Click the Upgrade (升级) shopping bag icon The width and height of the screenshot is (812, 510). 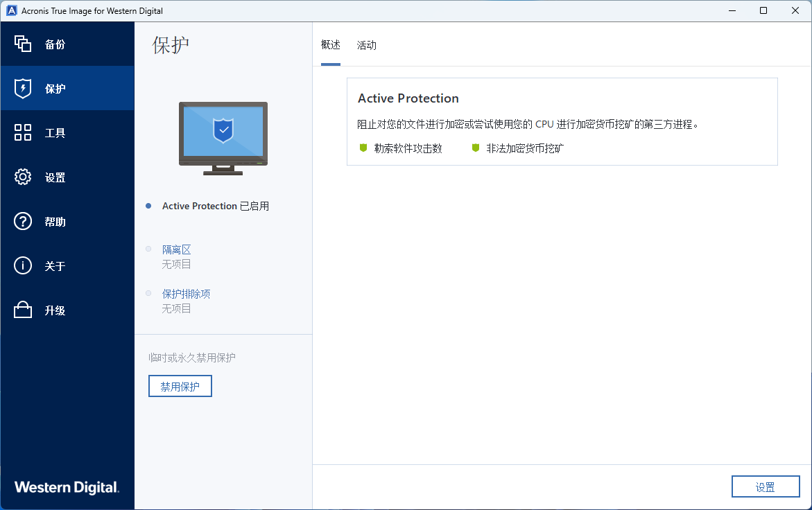pyautogui.click(x=23, y=310)
